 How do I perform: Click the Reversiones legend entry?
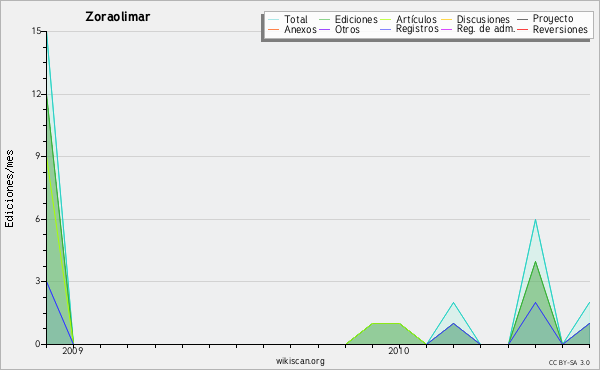point(553,29)
